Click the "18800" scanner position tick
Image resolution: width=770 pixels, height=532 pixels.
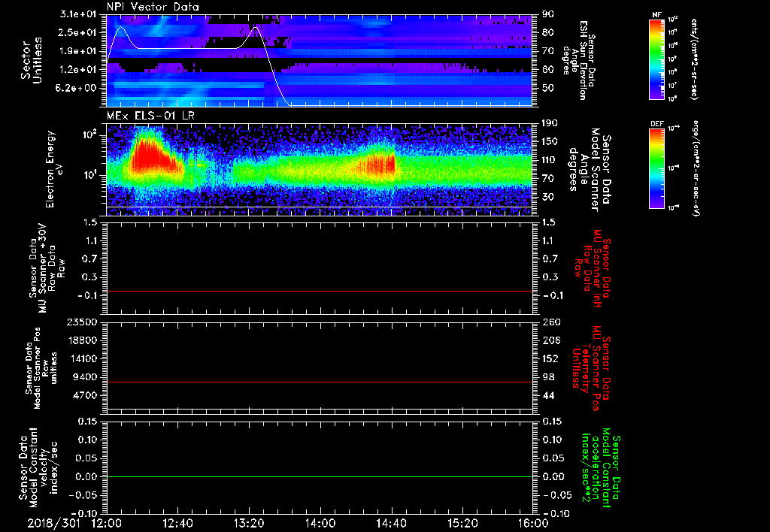coord(81,340)
